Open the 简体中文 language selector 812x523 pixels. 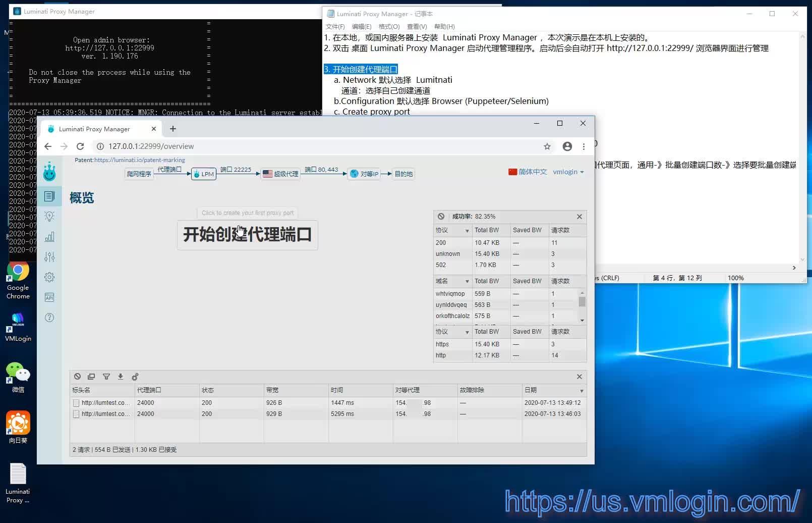coord(528,172)
